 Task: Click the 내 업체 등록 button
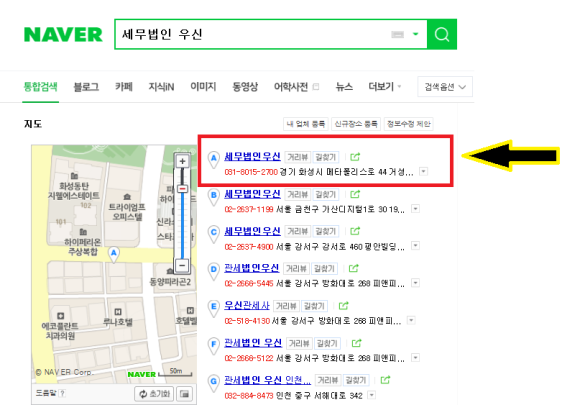pos(306,124)
